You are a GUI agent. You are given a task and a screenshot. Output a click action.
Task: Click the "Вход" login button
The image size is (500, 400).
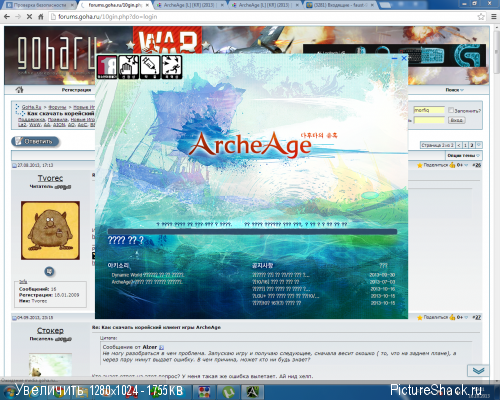(456, 120)
